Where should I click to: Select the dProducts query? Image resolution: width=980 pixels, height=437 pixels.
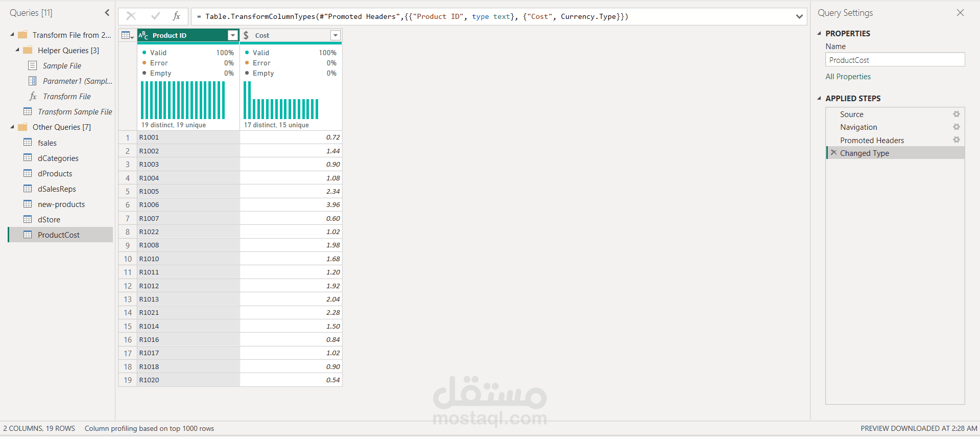[55, 174]
